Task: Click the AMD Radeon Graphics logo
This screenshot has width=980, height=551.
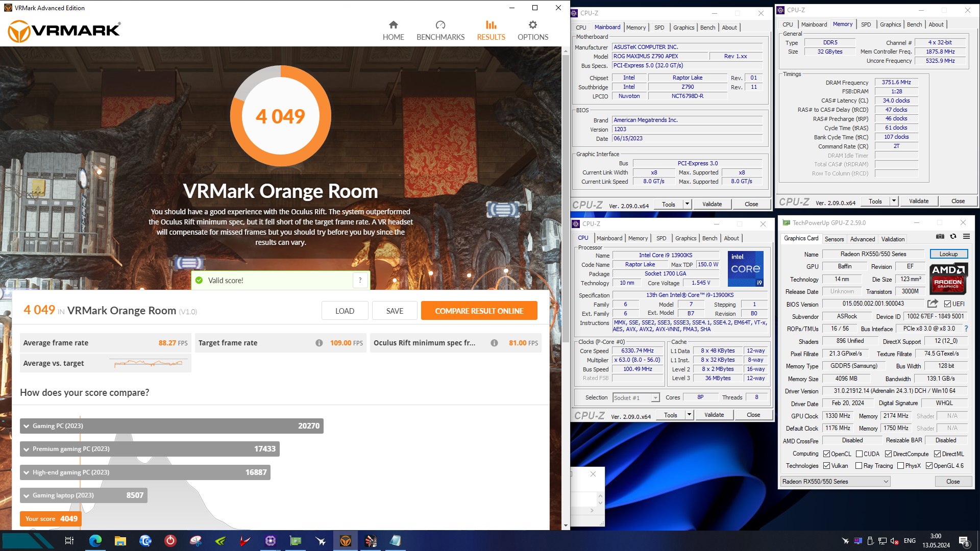Action: (948, 279)
